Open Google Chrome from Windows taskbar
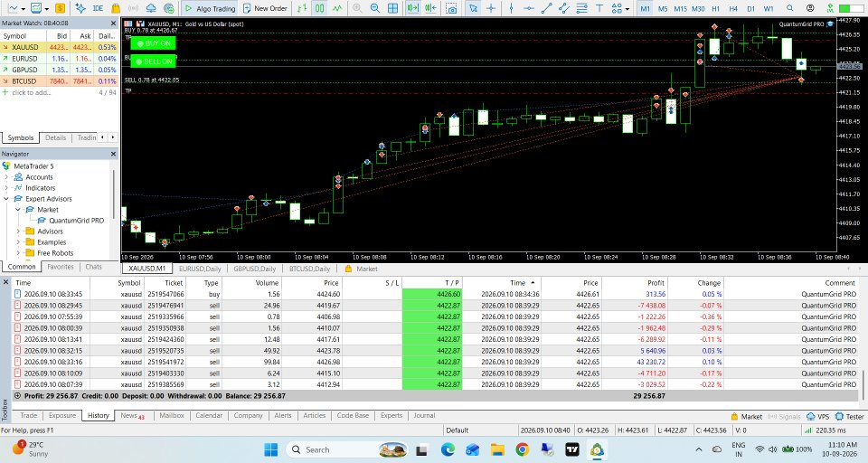This screenshot has width=868, height=463. coord(522,449)
